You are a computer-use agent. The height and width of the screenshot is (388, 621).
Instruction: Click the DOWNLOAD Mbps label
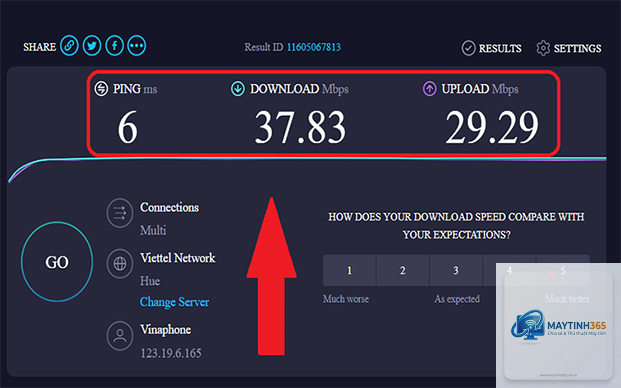[299, 89]
